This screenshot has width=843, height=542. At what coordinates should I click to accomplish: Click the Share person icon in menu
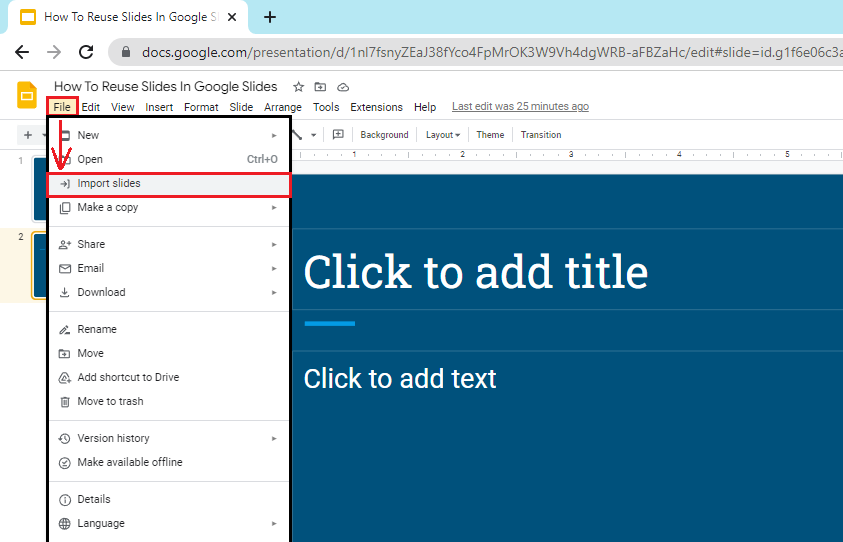(x=65, y=245)
